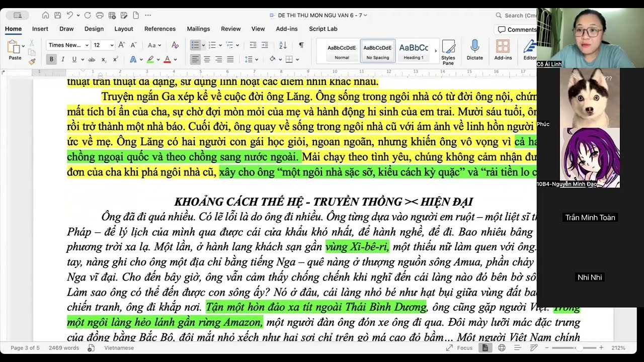644x362 pixels.
Task: Apply subscript formatting
Action: pos(104,59)
